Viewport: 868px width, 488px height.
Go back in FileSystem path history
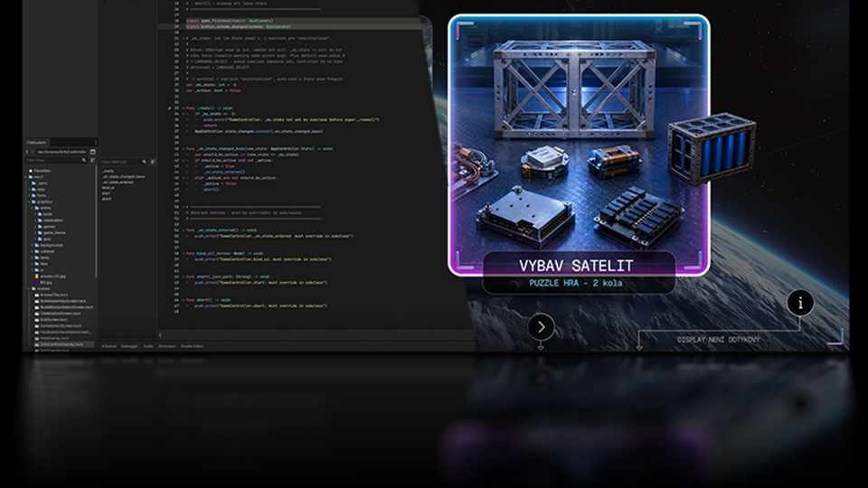26,152
